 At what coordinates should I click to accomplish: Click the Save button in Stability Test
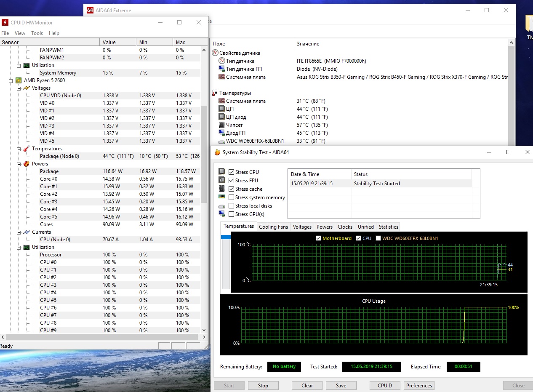click(x=341, y=385)
